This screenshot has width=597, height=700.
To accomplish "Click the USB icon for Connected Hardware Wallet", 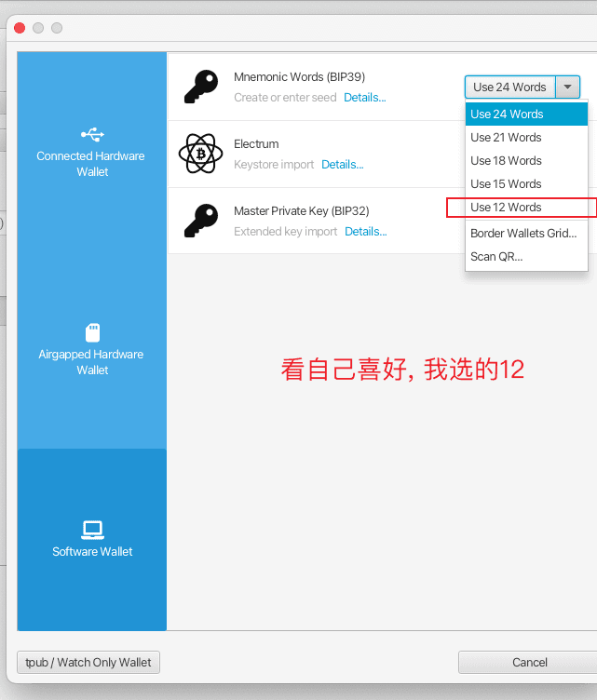I will click(x=92, y=134).
